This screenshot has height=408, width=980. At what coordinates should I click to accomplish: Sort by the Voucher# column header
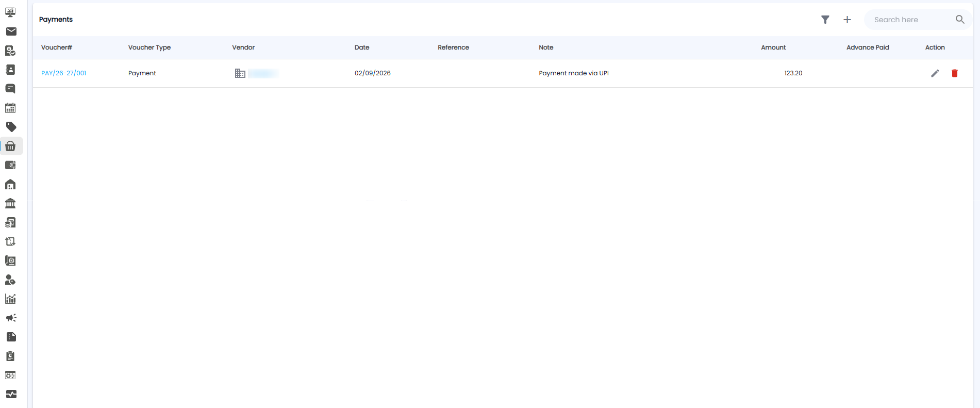[x=57, y=47]
